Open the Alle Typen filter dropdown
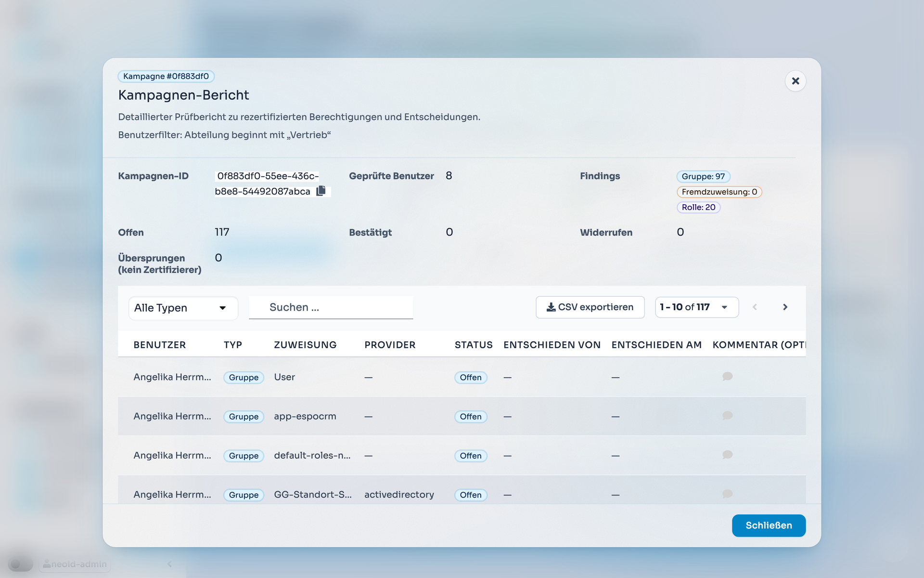The width and height of the screenshot is (924, 578). [x=183, y=308]
